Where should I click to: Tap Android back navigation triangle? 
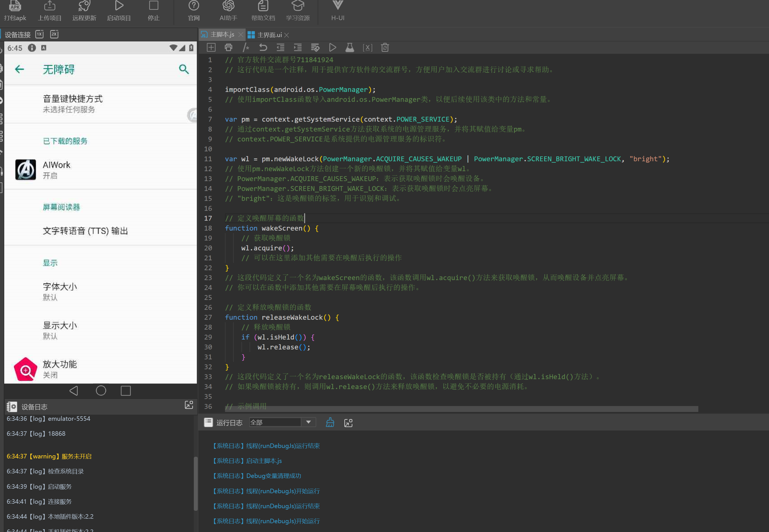click(x=74, y=390)
